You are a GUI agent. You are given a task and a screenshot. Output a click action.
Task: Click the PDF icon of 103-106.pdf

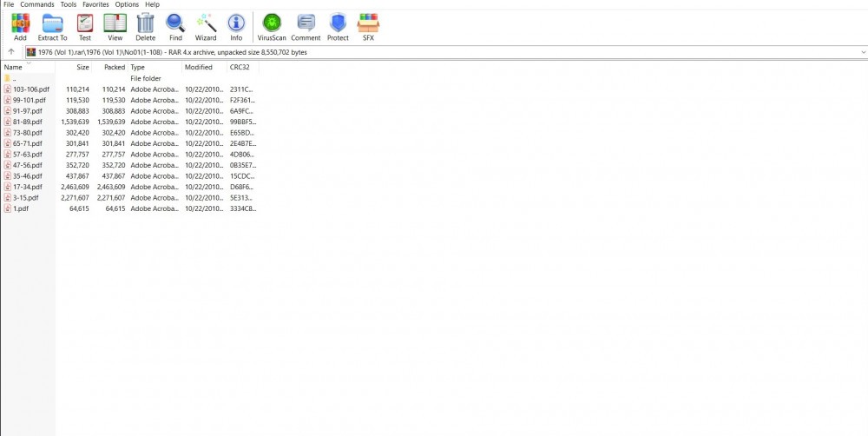[x=8, y=89]
